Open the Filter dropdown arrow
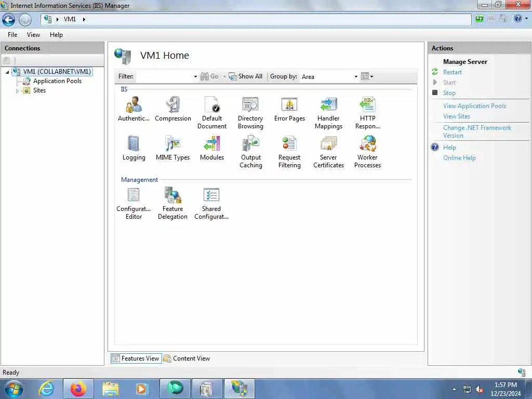The image size is (532, 399). pyautogui.click(x=195, y=77)
